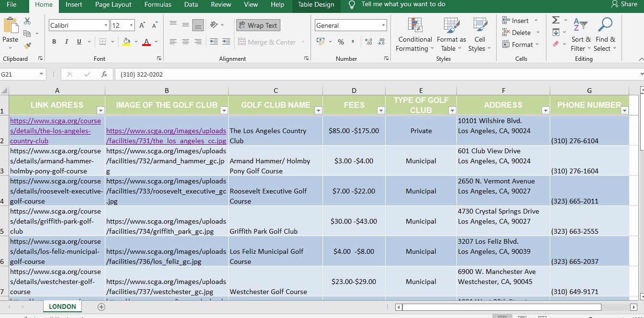Click the Share button
This screenshot has height=318, width=644.
click(624, 4)
